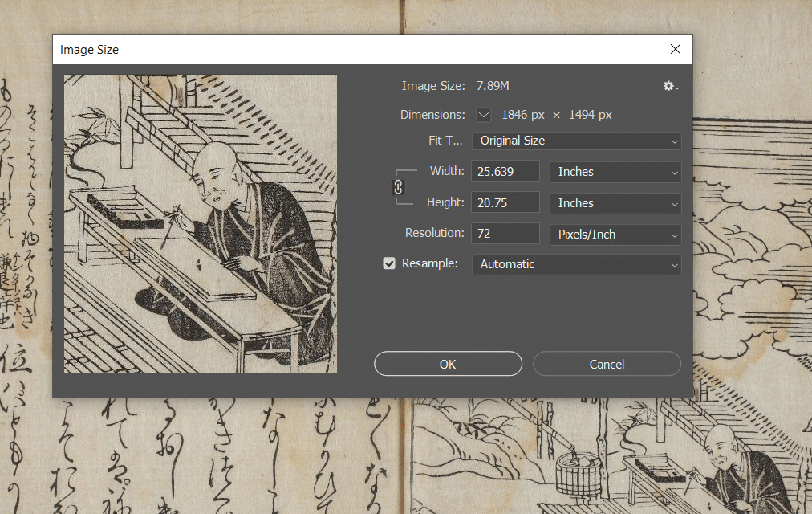
Task: Open the Width units Inches dropdown
Action: click(615, 172)
